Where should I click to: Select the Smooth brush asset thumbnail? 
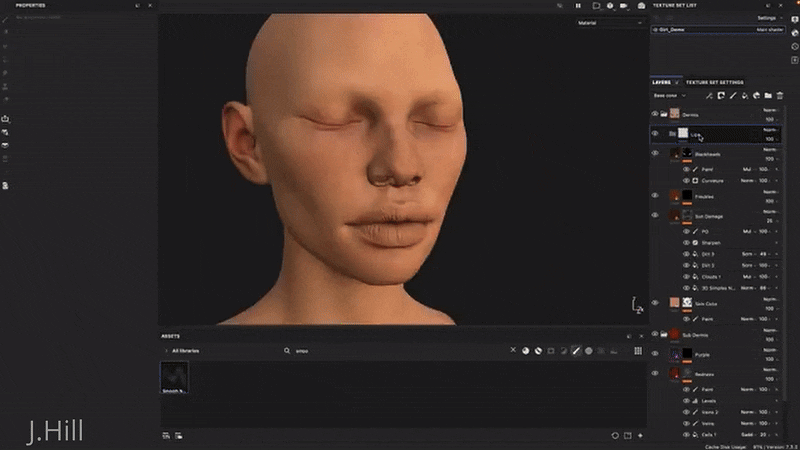point(174,375)
